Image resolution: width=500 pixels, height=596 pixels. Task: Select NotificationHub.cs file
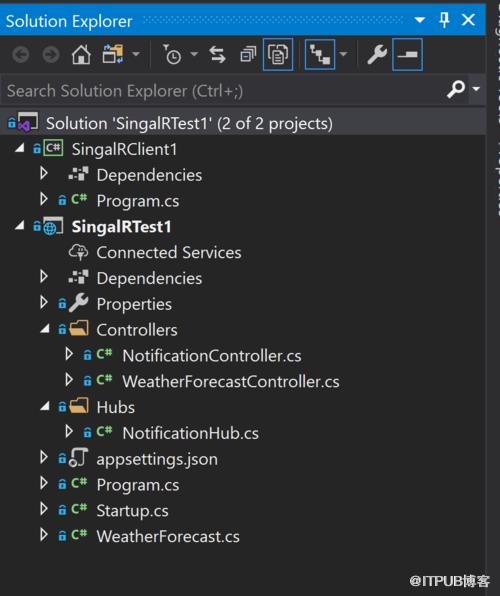190,433
